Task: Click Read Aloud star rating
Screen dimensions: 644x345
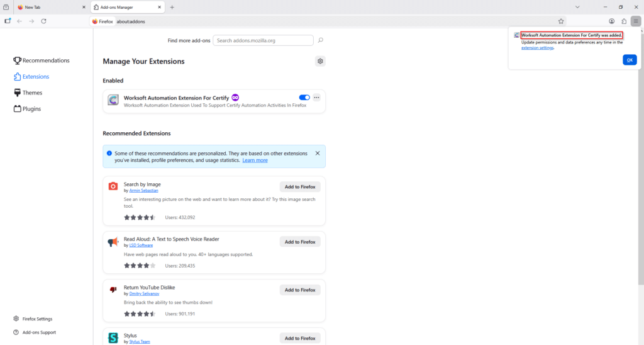Action: coord(140,266)
